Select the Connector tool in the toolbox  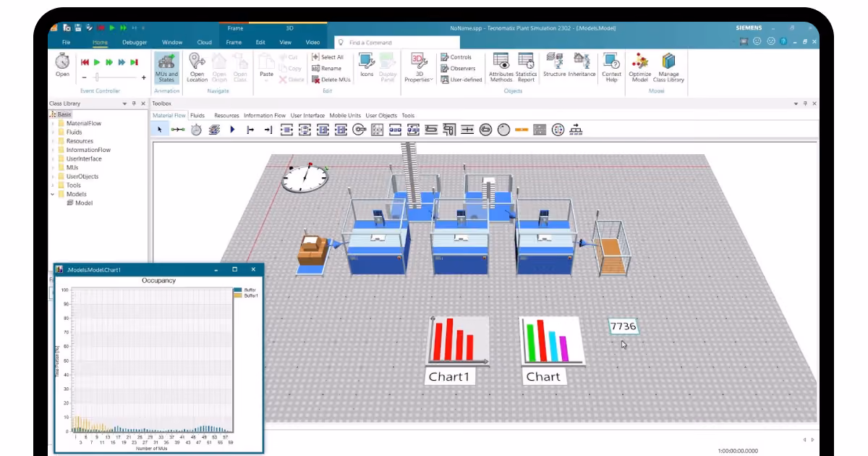178,130
